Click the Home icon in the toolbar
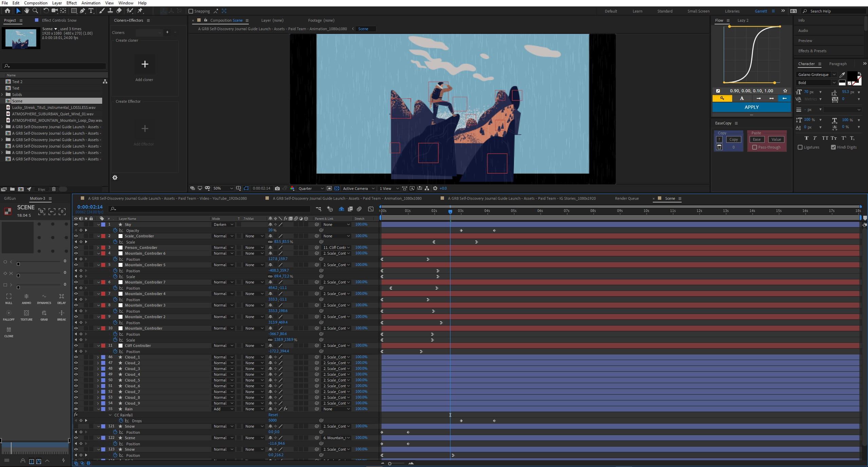This screenshot has height=467, width=868. coord(7,11)
